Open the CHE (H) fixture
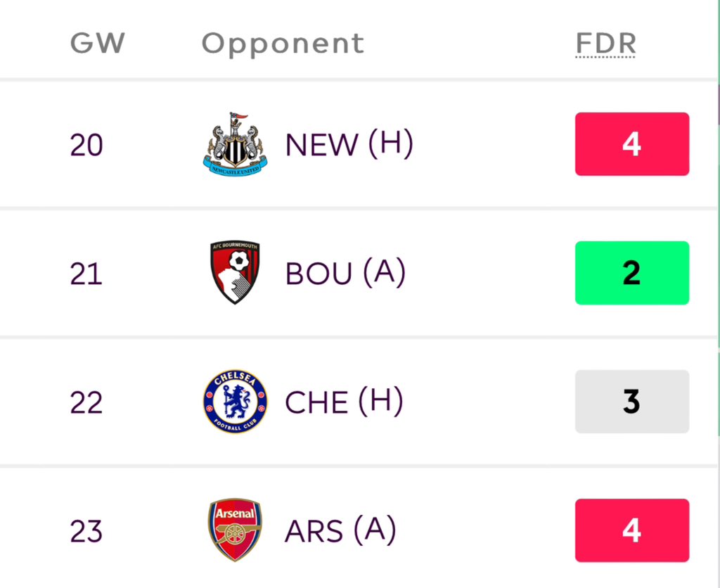The image size is (720, 588). pyautogui.click(x=344, y=402)
